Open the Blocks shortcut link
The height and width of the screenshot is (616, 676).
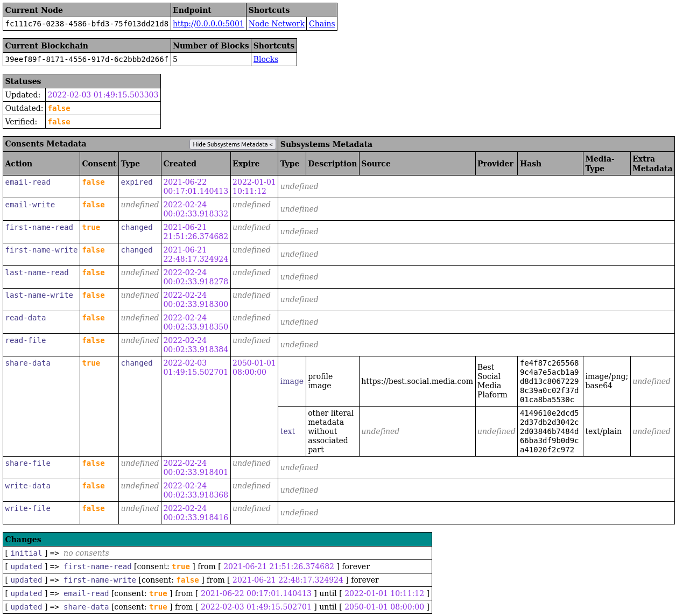(266, 59)
